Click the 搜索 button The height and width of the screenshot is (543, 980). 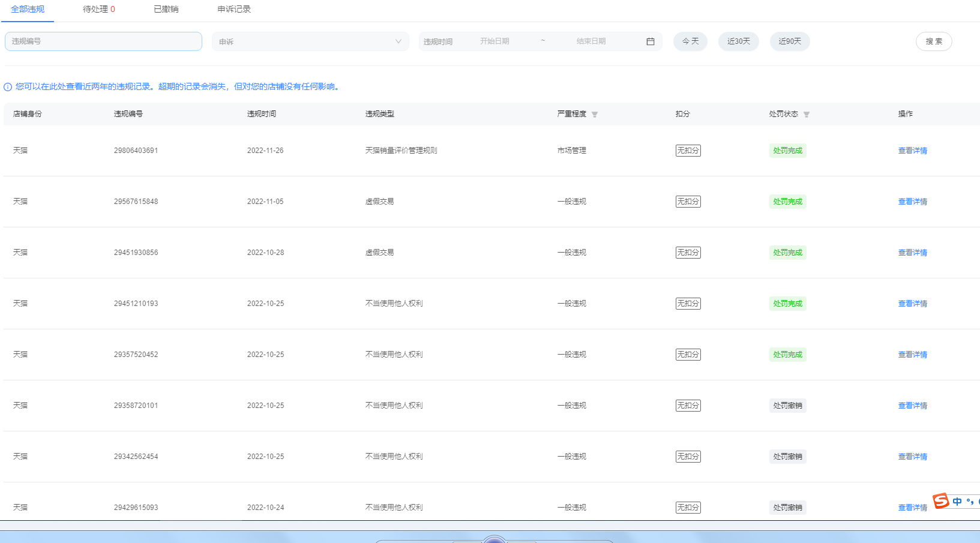click(934, 41)
